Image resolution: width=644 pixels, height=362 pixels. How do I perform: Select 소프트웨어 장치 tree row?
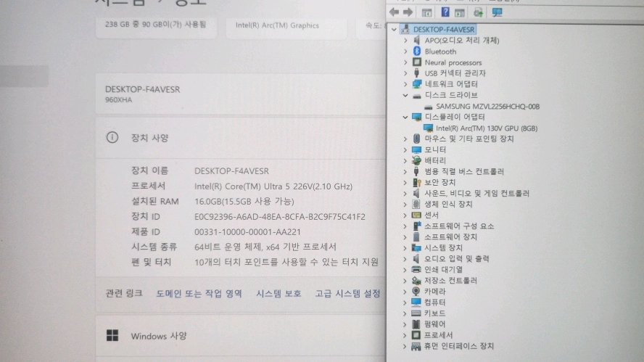coord(450,237)
